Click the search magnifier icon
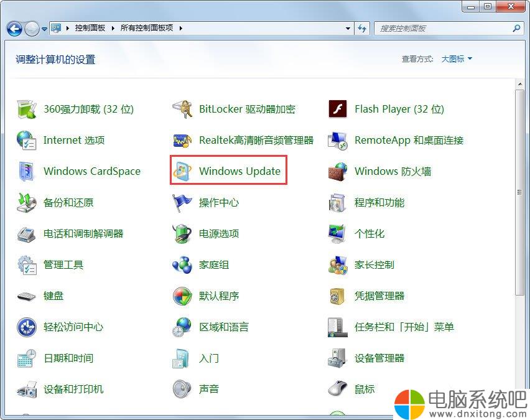The height and width of the screenshot is (420, 530). tap(516, 29)
